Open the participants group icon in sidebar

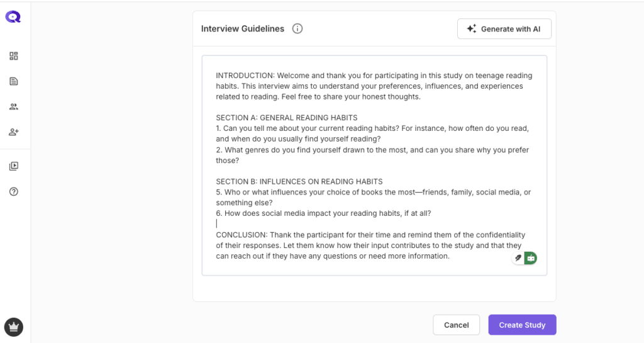point(14,106)
